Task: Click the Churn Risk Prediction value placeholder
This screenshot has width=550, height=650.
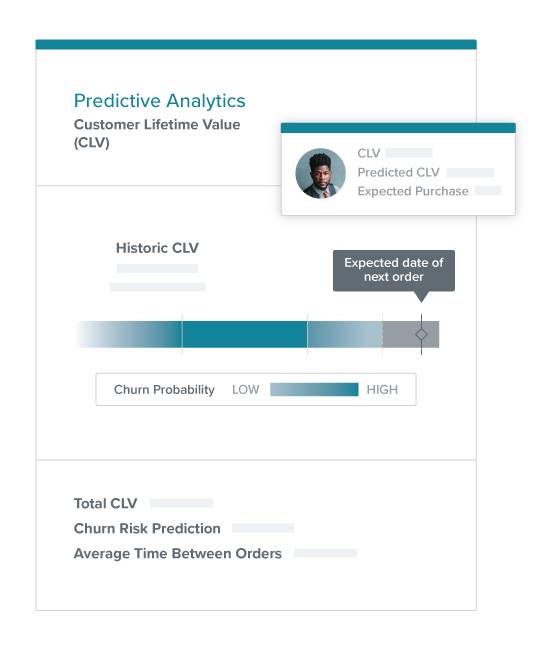Action: pos(263,528)
